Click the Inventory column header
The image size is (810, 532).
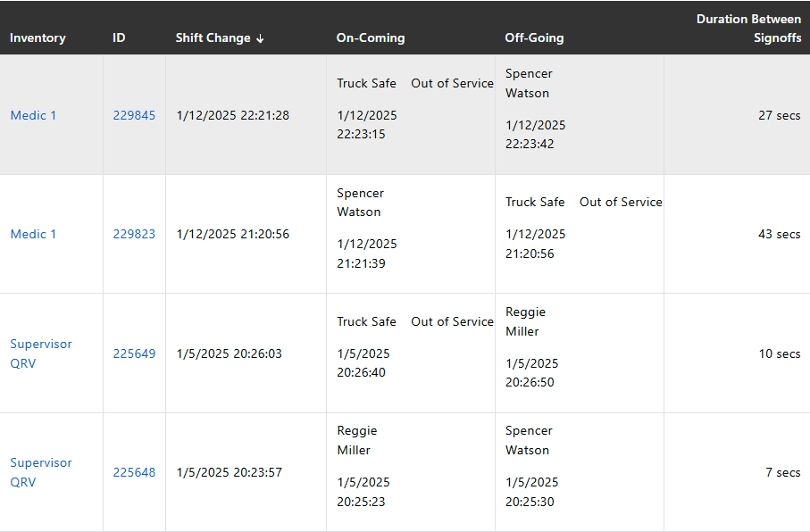[38, 37]
